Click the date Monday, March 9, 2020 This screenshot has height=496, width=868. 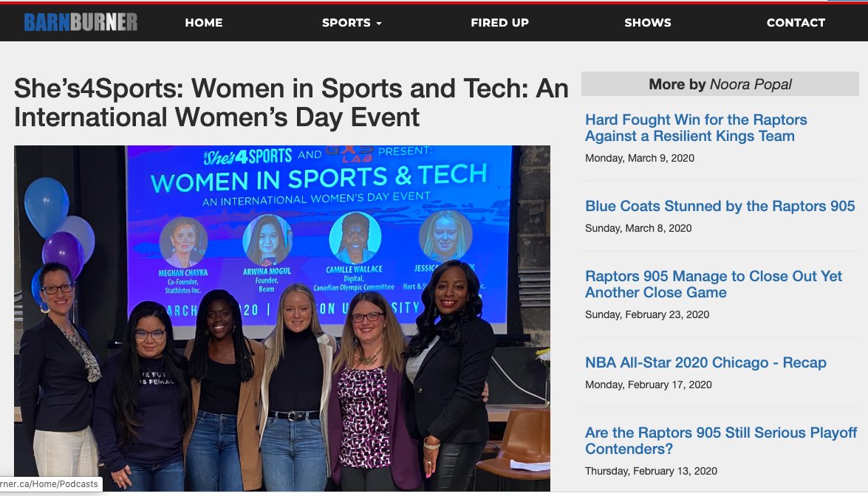[x=640, y=158]
